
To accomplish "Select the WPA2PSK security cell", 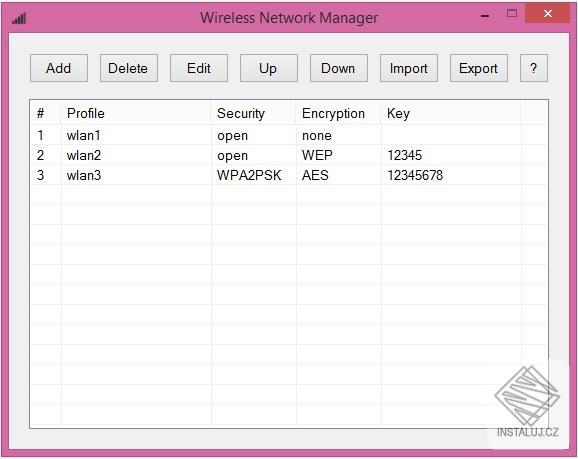I will coord(249,175).
